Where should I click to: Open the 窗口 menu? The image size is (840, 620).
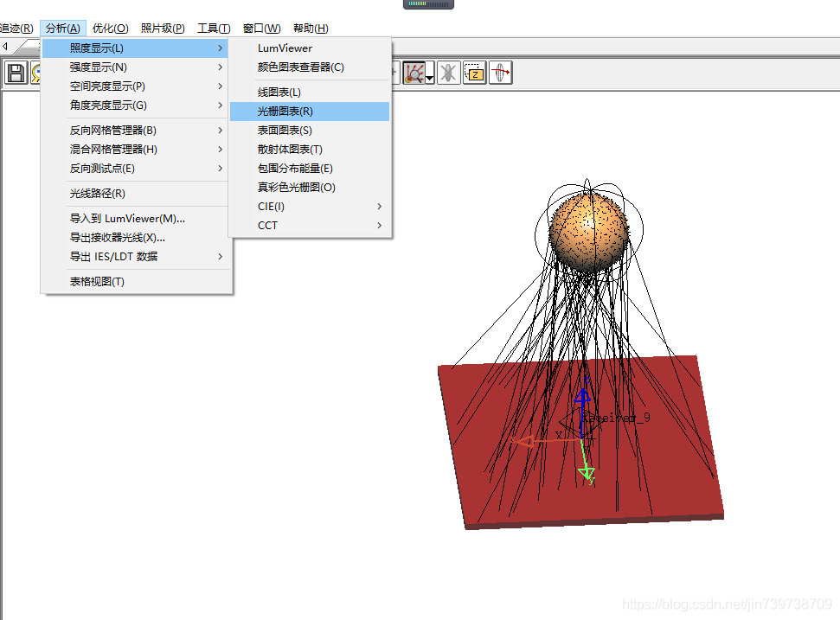[x=260, y=28]
